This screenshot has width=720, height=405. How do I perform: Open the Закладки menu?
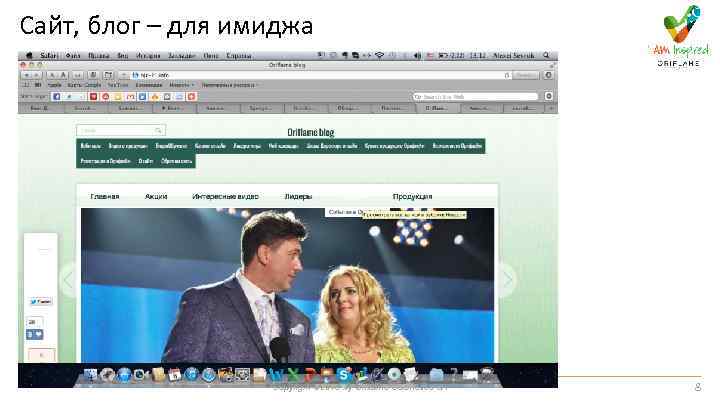(x=182, y=56)
